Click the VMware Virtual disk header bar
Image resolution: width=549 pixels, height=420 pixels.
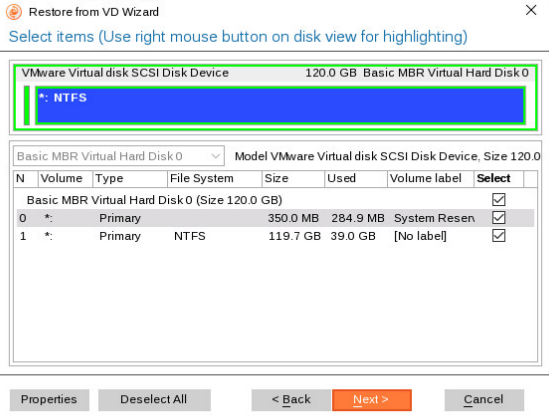click(275, 73)
